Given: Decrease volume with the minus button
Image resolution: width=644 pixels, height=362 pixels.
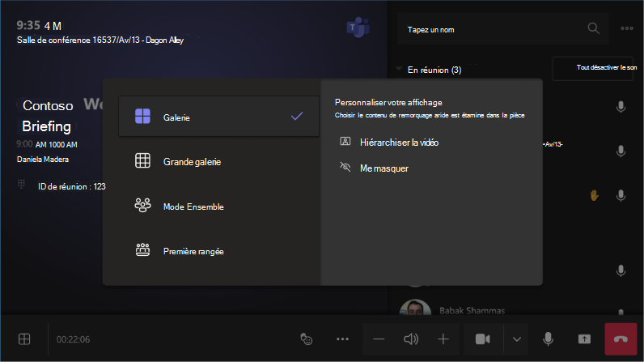Looking at the screenshot, I should pos(379,339).
